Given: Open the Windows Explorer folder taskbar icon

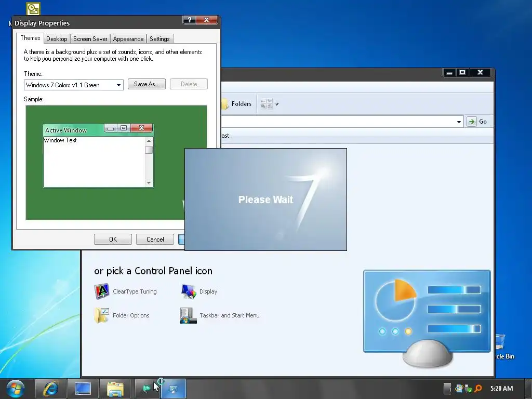Looking at the screenshot, I should coord(115,389).
